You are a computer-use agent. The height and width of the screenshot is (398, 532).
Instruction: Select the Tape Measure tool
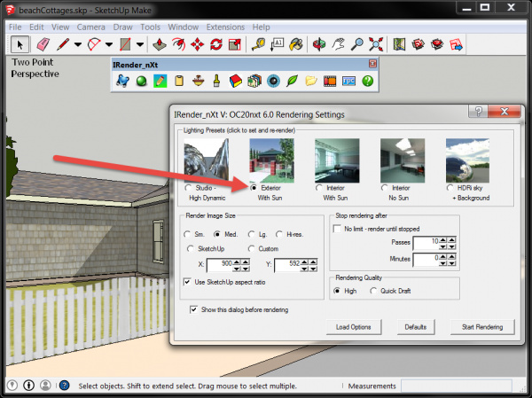(x=258, y=43)
